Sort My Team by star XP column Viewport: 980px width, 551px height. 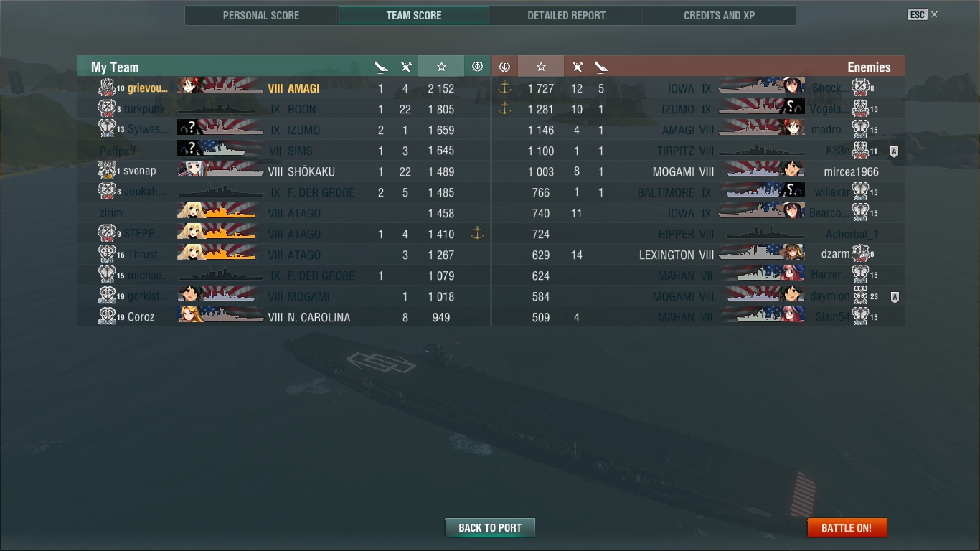tap(441, 67)
